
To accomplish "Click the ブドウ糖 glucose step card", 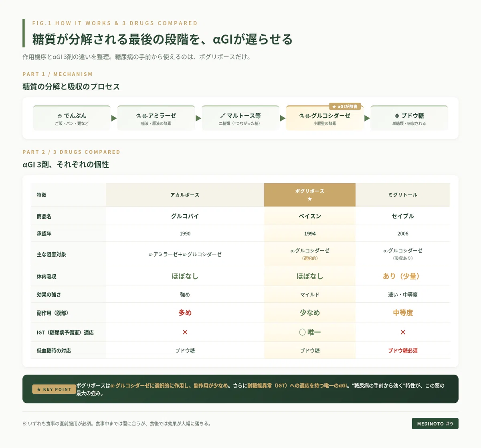I will click(409, 118).
